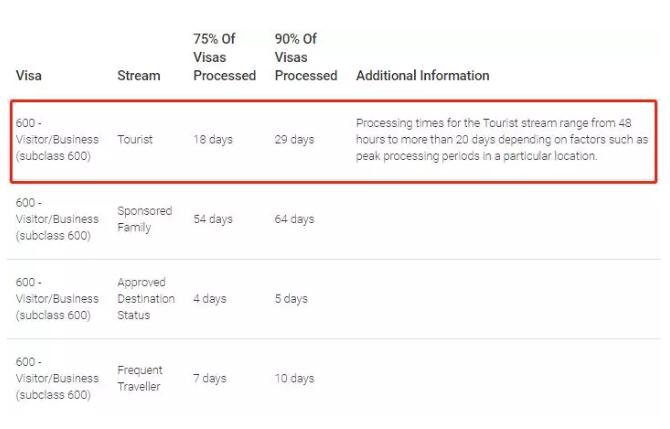Click the Additional Information column header
The image size is (670, 429).
pyautogui.click(x=423, y=76)
